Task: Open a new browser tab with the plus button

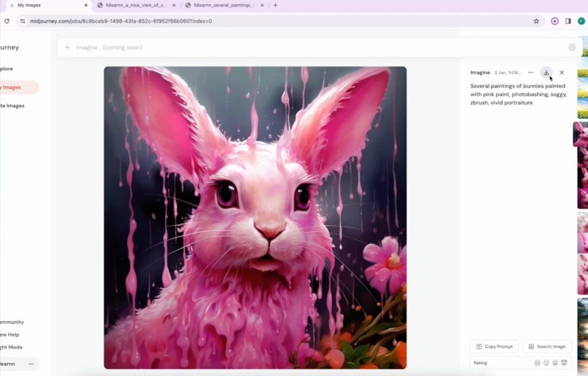Action: click(275, 5)
